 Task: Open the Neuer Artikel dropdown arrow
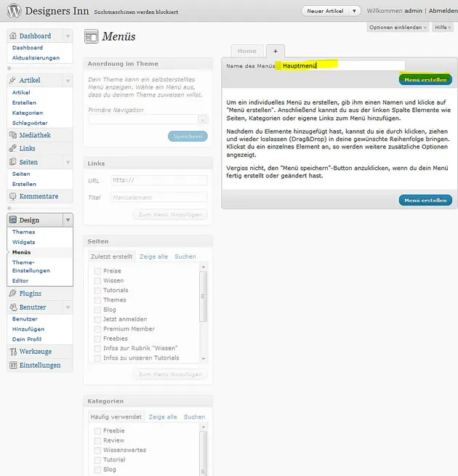(x=354, y=11)
